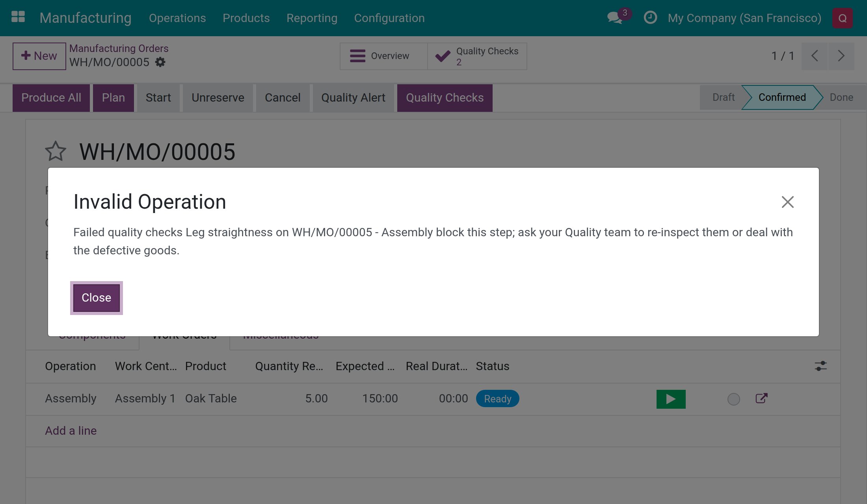Click Add a line link
Screen dimensions: 867x504
71,431
